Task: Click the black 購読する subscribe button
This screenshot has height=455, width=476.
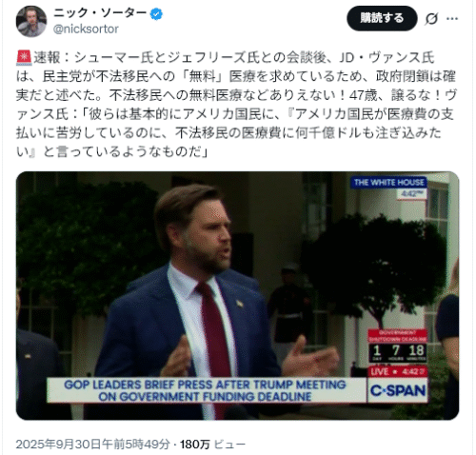Action: tap(382, 18)
